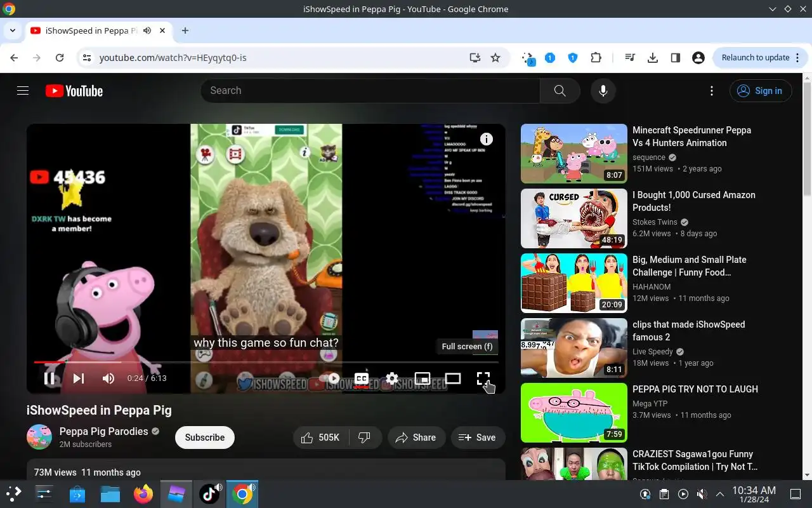The height and width of the screenshot is (508, 812).
Task: Open the Cursed Amazon Products thumbnail
Action: point(574,218)
